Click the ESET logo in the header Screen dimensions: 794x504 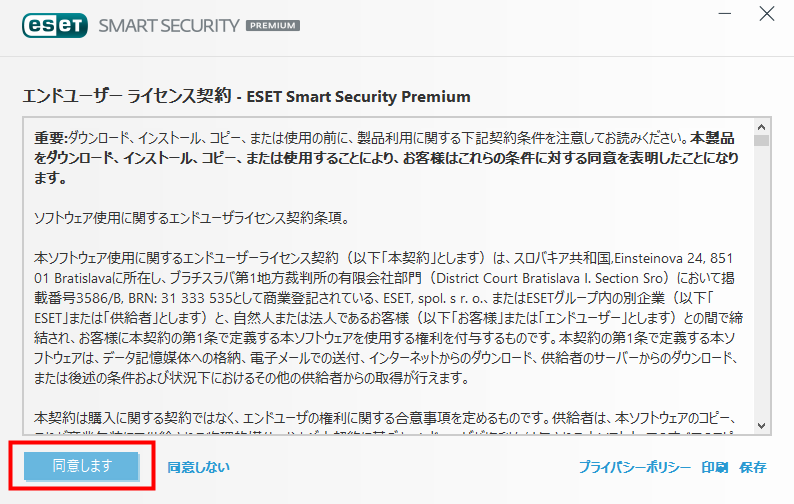coord(55,25)
